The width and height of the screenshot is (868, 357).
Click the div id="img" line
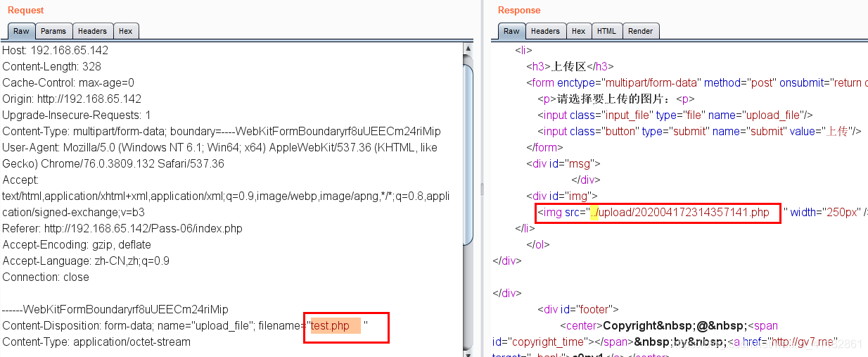pyautogui.click(x=562, y=196)
